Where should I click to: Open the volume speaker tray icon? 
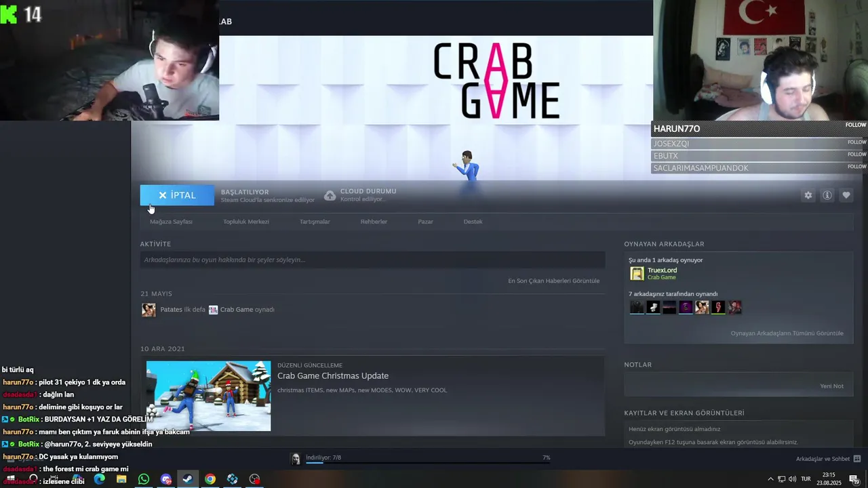(x=793, y=479)
